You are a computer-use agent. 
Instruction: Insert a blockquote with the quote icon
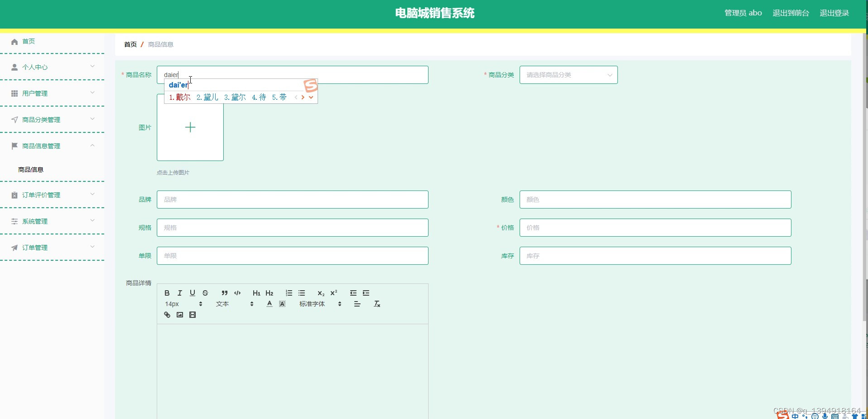(x=225, y=293)
